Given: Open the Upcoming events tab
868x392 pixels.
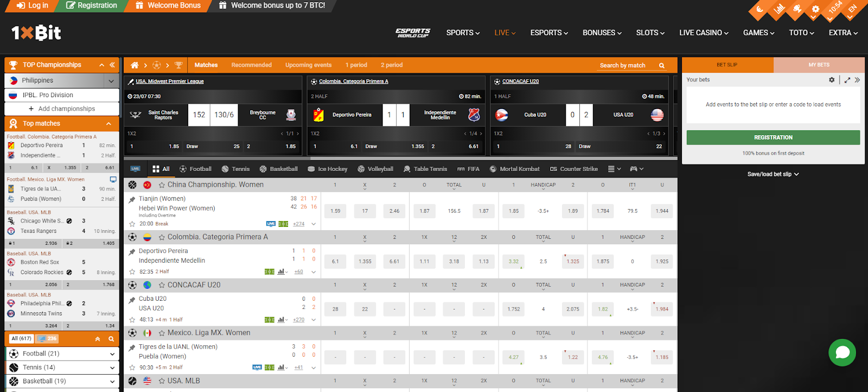Looking at the screenshot, I should coord(308,65).
